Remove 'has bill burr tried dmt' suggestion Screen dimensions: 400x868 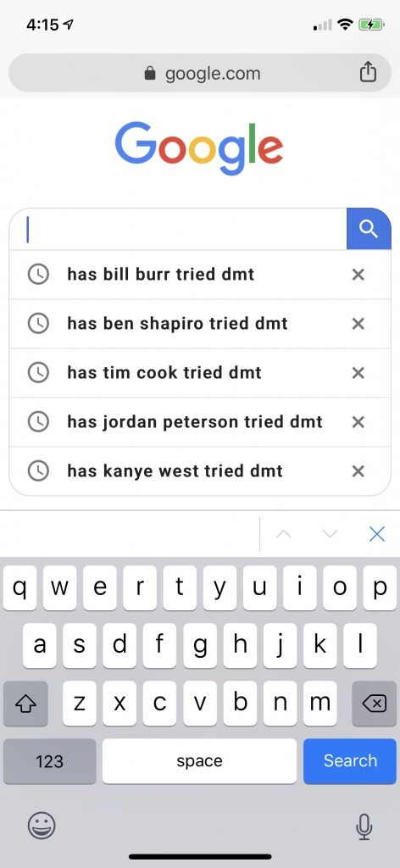tap(358, 274)
